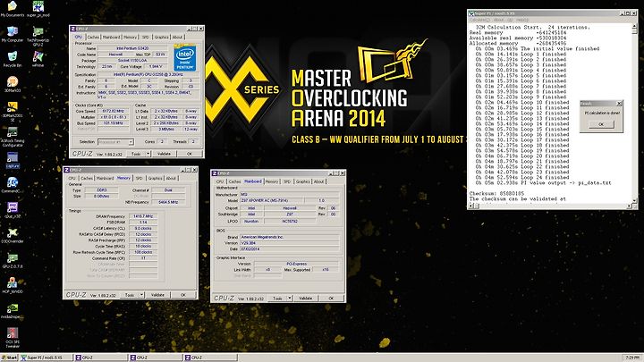Click OK in Memory CPU-Z window
644x362 pixels.
183,295
